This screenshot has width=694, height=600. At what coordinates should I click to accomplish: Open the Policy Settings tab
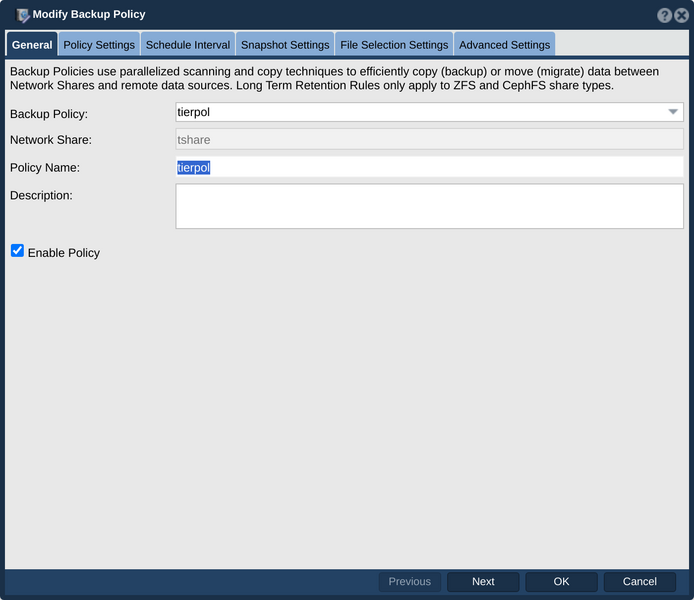tap(99, 45)
